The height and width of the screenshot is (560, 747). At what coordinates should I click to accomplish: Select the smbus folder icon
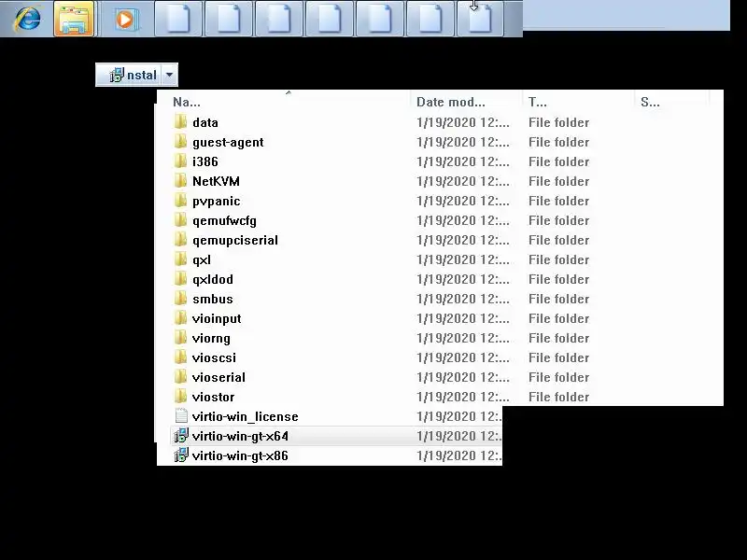[x=180, y=298]
